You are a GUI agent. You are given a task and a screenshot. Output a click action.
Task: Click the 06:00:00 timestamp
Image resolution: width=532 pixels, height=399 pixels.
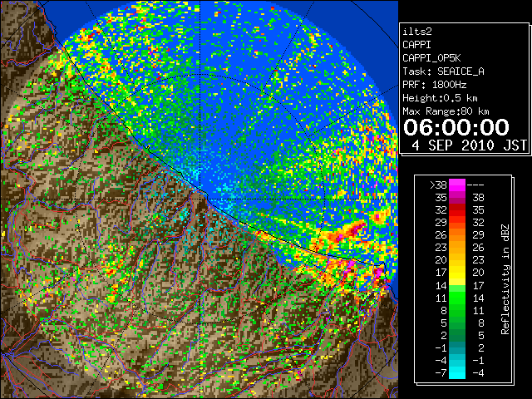[x=456, y=127]
